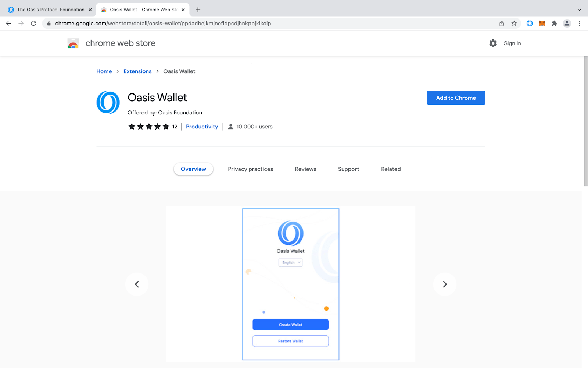Image resolution: width=588 pixels, height=368 pixels.
Task: Open the Privacy practices tab
Action: click(250, 169)
